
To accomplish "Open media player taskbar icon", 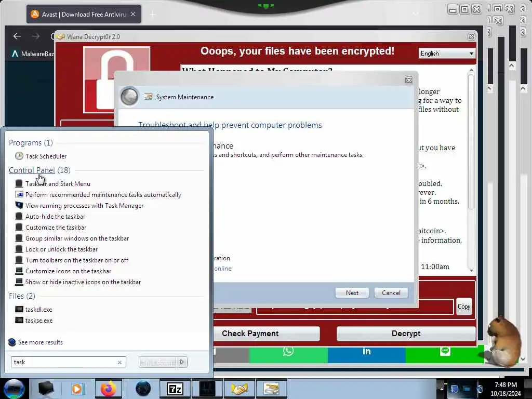I will [77, 389].
